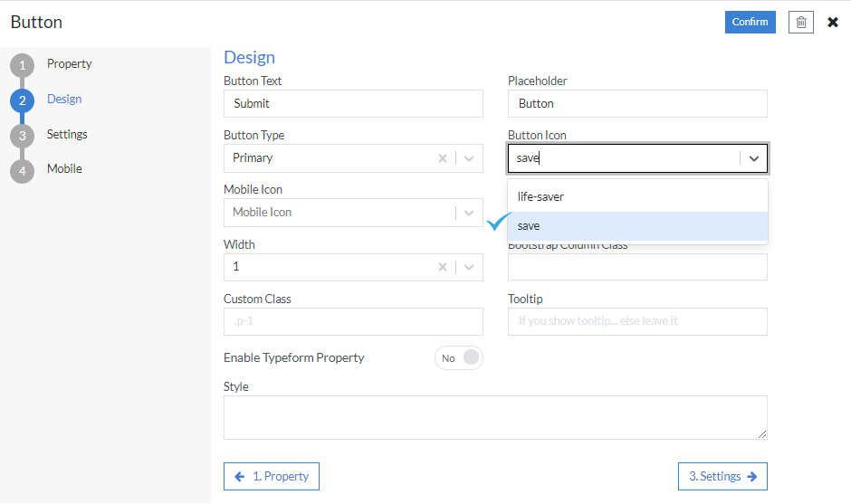
Task: Open the Width dropdown arrow
Action: coord(469,267)
